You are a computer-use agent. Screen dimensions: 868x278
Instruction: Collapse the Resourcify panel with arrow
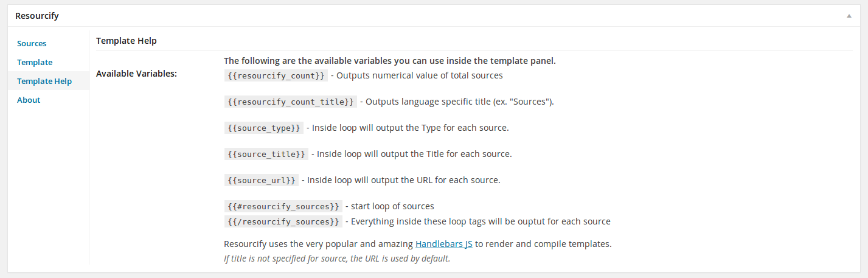(849, 16)
